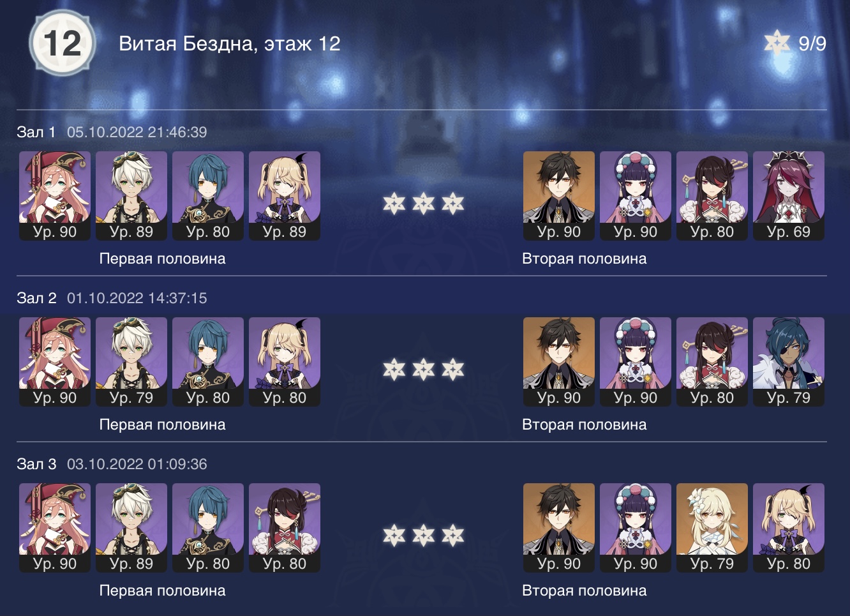Image resolution: width=850 pixels, height=616 pixels.
Task: Select Kaeya level 79 portrait in chamber 2
Action: point(789,362)
